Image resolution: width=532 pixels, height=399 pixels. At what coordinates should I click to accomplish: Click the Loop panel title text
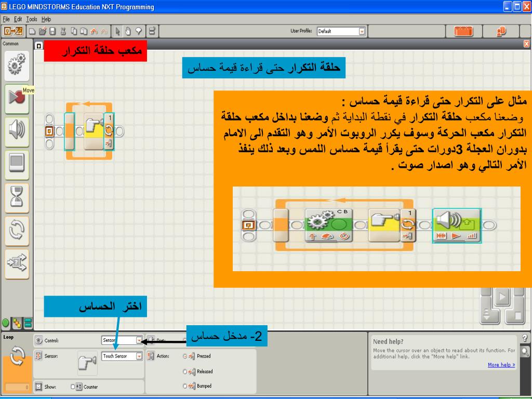(x=8, y=337)
